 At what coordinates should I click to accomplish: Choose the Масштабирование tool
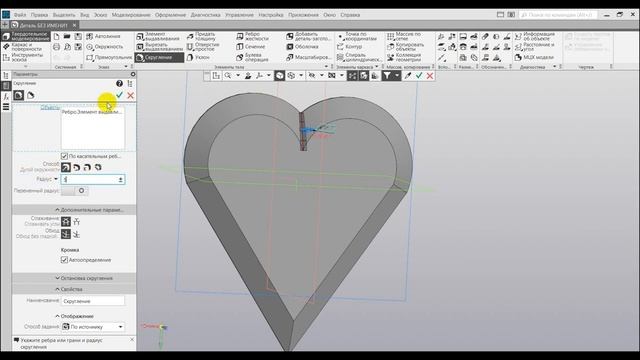[309, 58]
